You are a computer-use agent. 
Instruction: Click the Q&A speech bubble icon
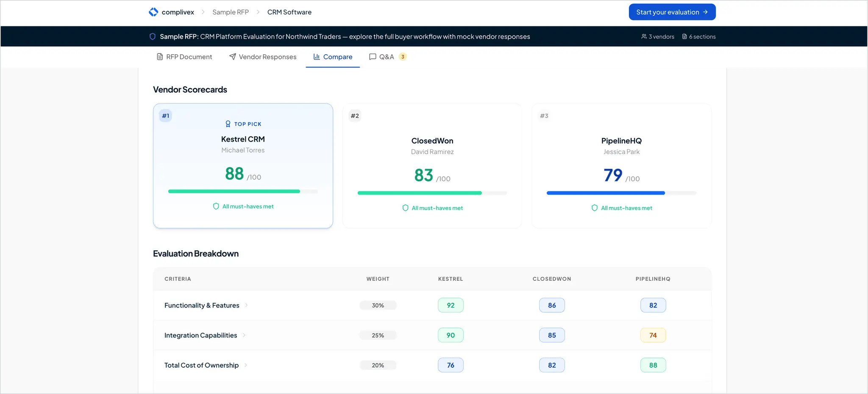click(x=373, y=57)
